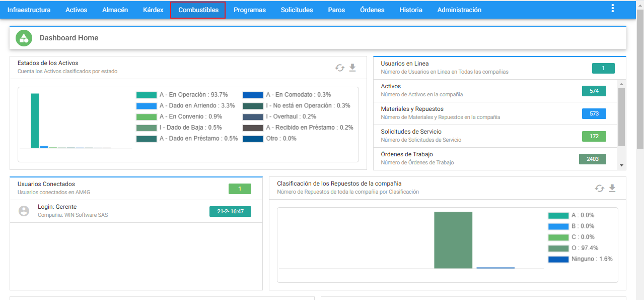Click the green Dashboard Home shapes icon
The height and width of the screenshot is (300, 644).
[x=24, y=38]
